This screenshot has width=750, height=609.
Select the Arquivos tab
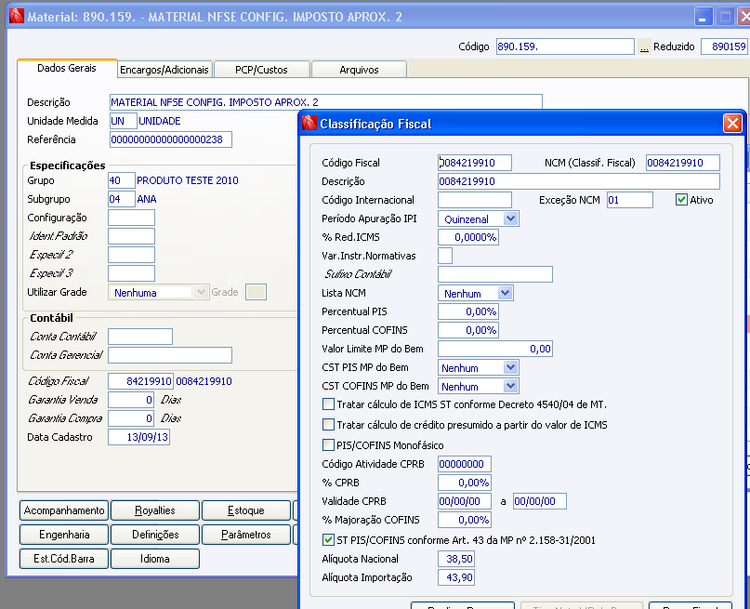coord(358,70)
